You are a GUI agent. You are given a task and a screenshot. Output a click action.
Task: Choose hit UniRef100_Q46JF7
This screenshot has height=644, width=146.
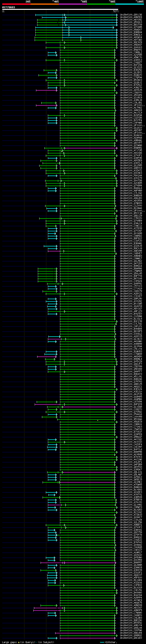[x=131, y=364]
